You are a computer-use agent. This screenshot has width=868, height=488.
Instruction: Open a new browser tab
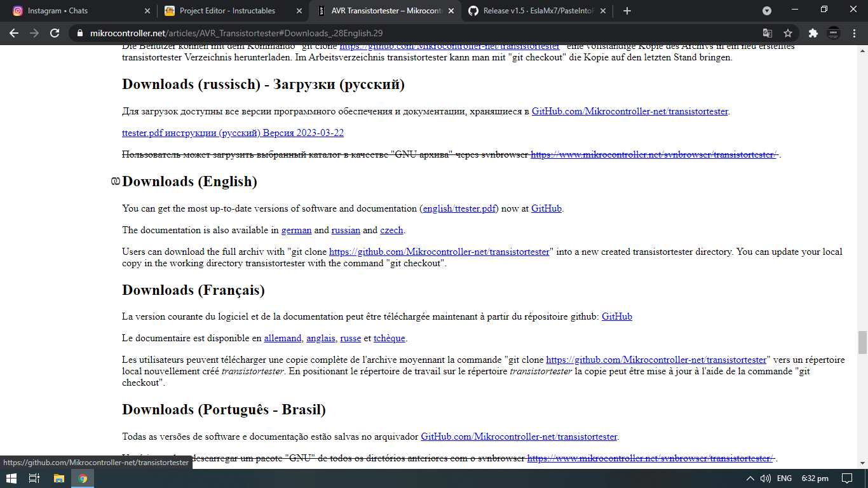click(627, 11)
